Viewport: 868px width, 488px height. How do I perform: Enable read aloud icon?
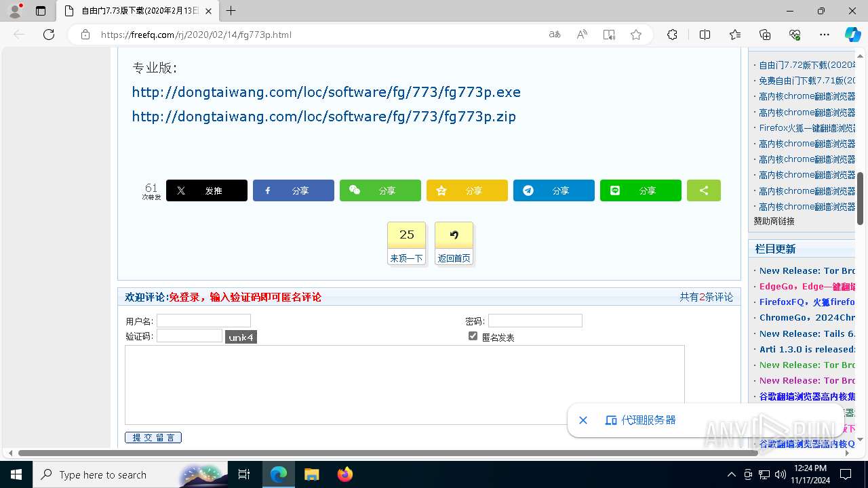582,35
